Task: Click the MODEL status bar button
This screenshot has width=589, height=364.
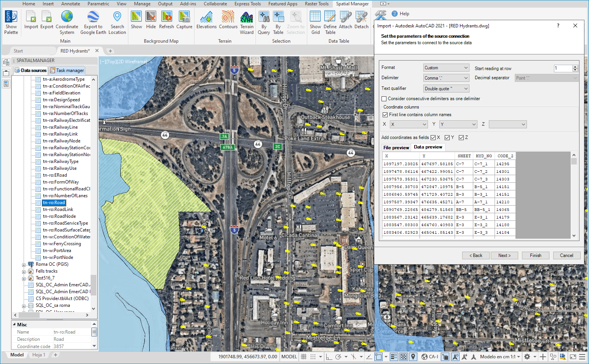Action: 289,357
